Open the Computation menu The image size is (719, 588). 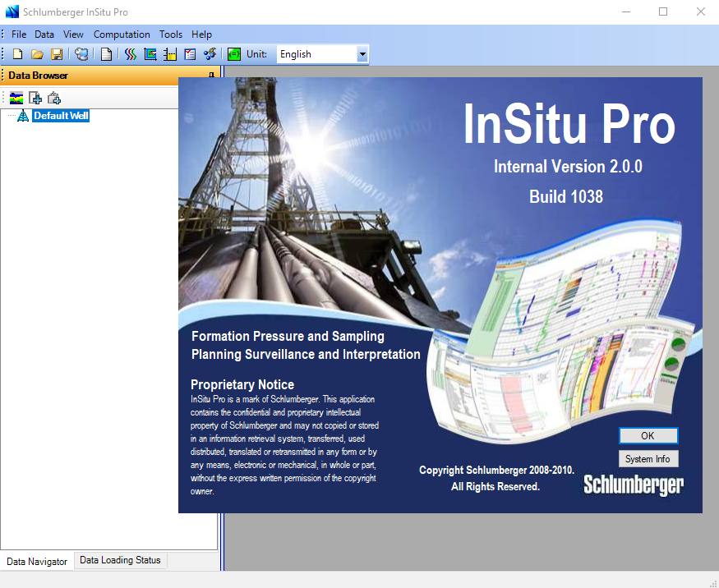click(x=122, y=34)
